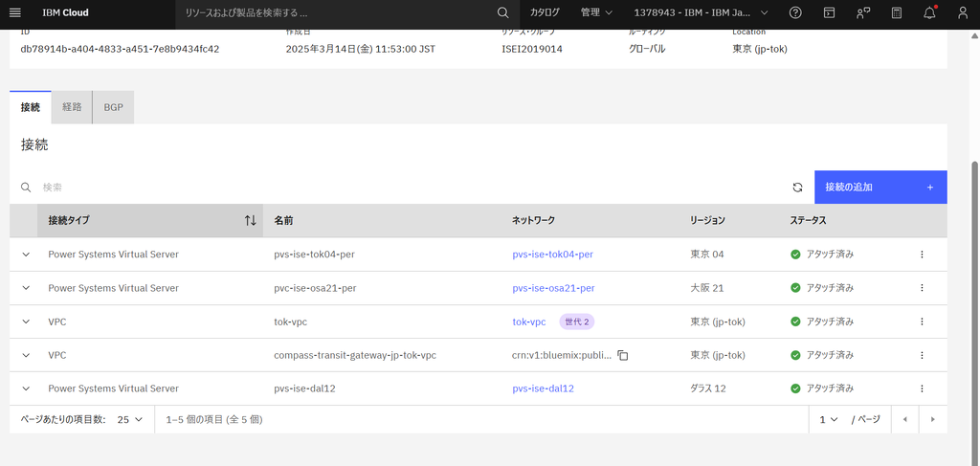Screen dimensions: 980x466
Task: Open the hamburger navigation menu
Action: pos(15,12)
